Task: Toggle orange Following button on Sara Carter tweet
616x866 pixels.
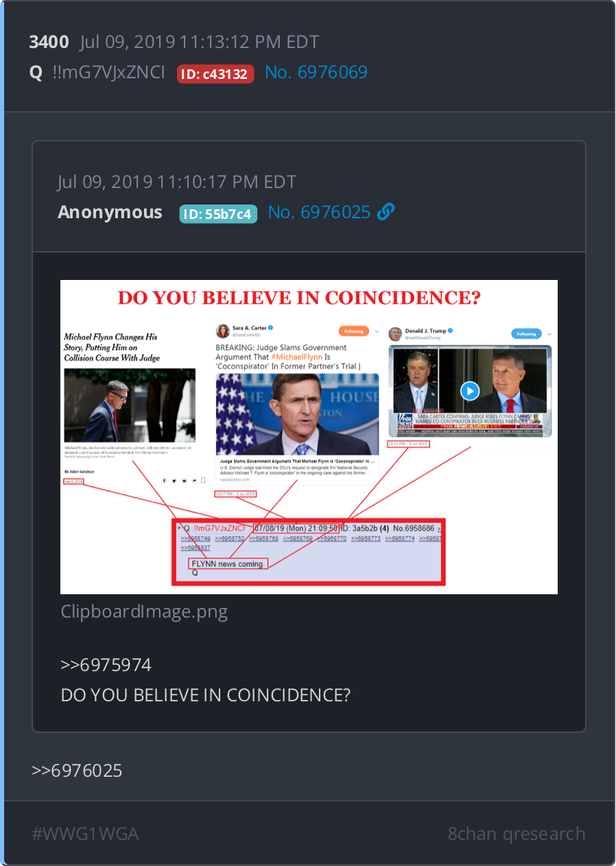Action: [x=353, y=331]
